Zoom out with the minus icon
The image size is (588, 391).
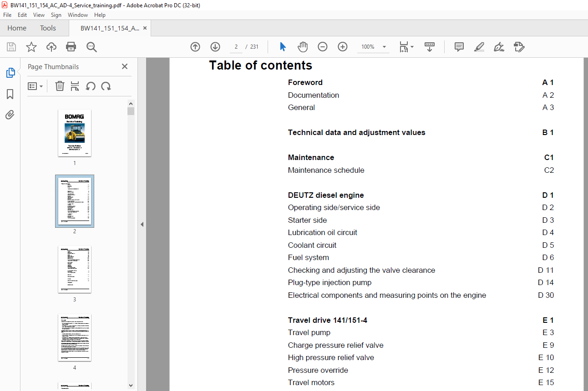323,47
